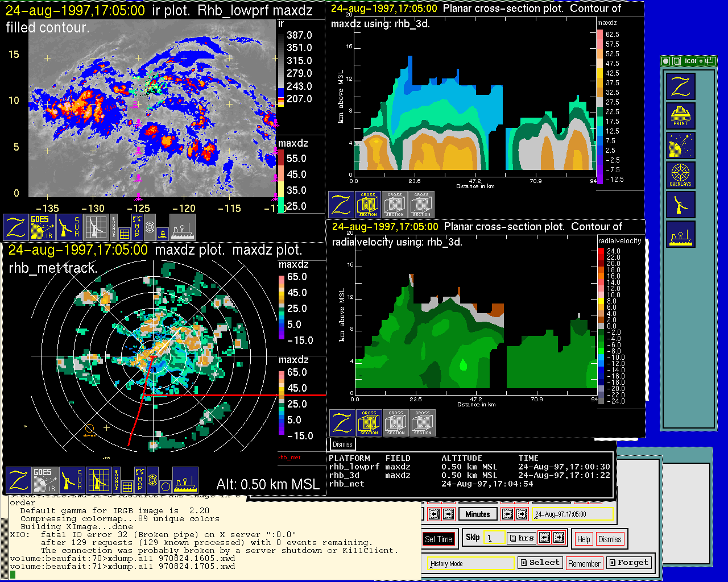Viewport: 728px width, 582px height.
Task: Open the Forget menu button
Action: click(x=628, y=563)
